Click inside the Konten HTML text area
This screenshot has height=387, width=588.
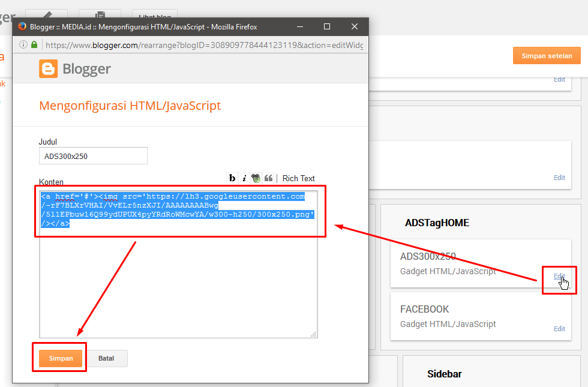click(x=179, y=265)
